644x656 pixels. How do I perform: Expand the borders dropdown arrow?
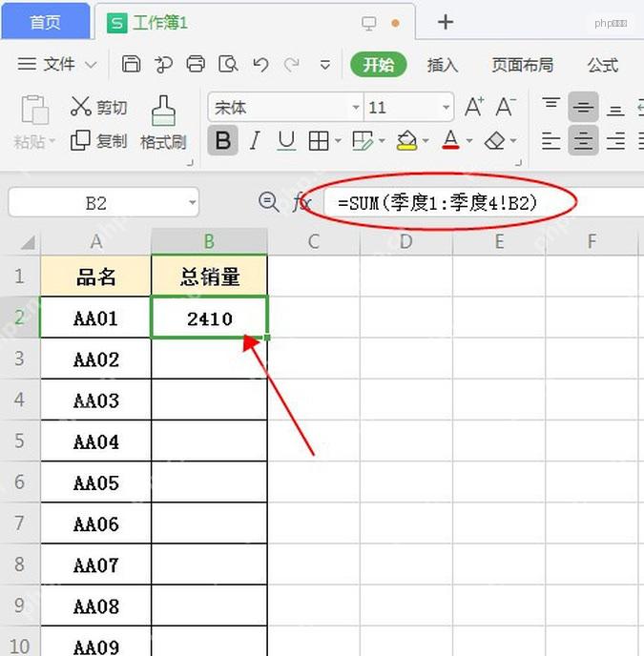(x=338, y=141)
